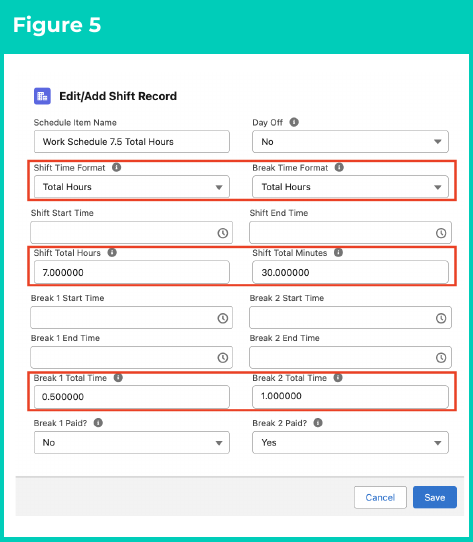Click the Shift End Time input field
This screenshot has height=542, width=473.
click(350, 233)
